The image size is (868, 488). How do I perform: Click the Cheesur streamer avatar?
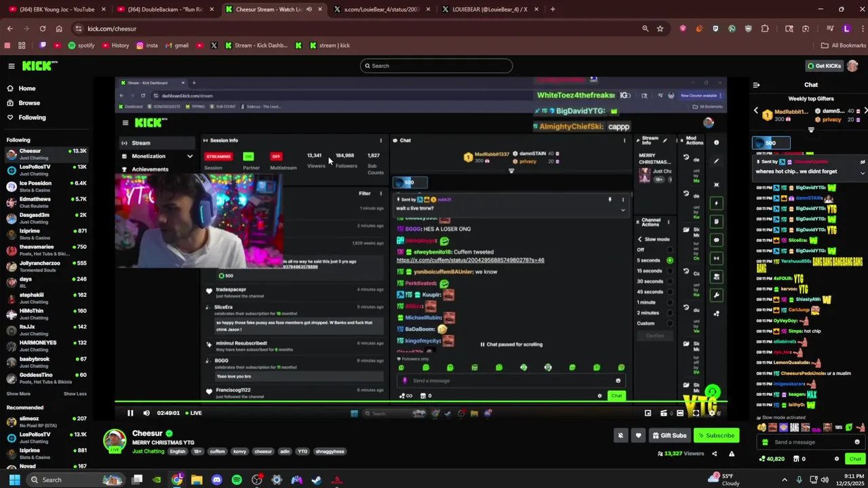click(115, 441)
